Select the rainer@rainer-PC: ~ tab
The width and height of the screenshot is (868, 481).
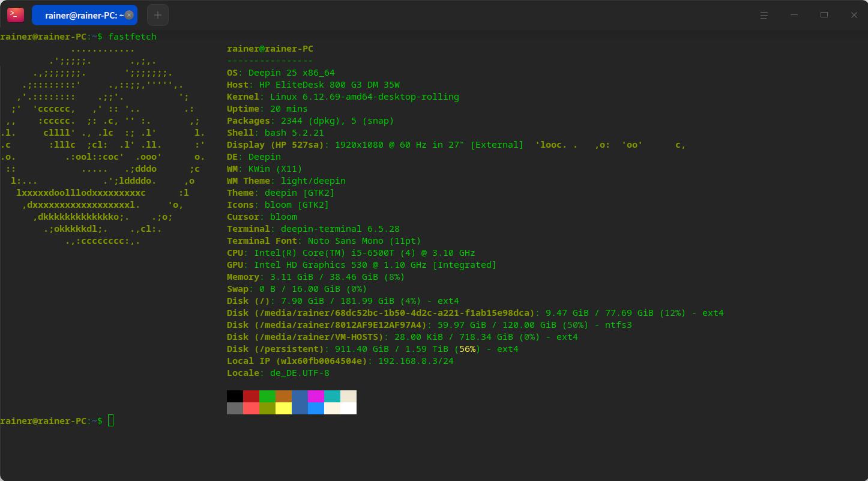[84, 15]
